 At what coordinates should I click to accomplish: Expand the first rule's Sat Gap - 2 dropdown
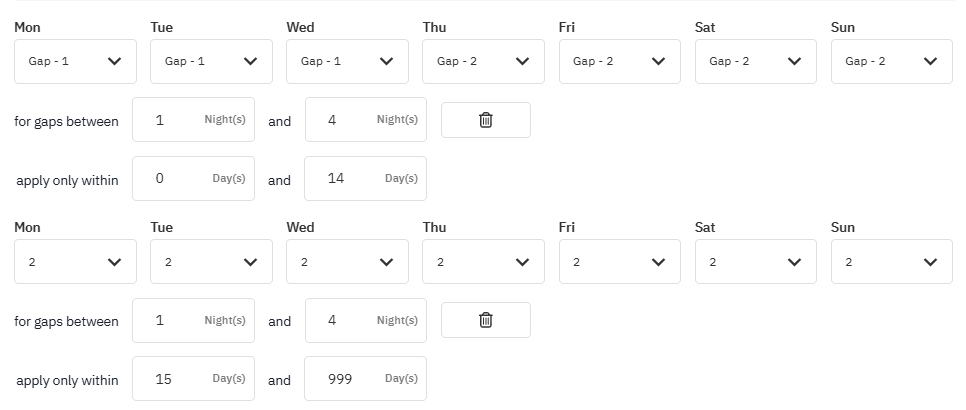pos(756,62)
